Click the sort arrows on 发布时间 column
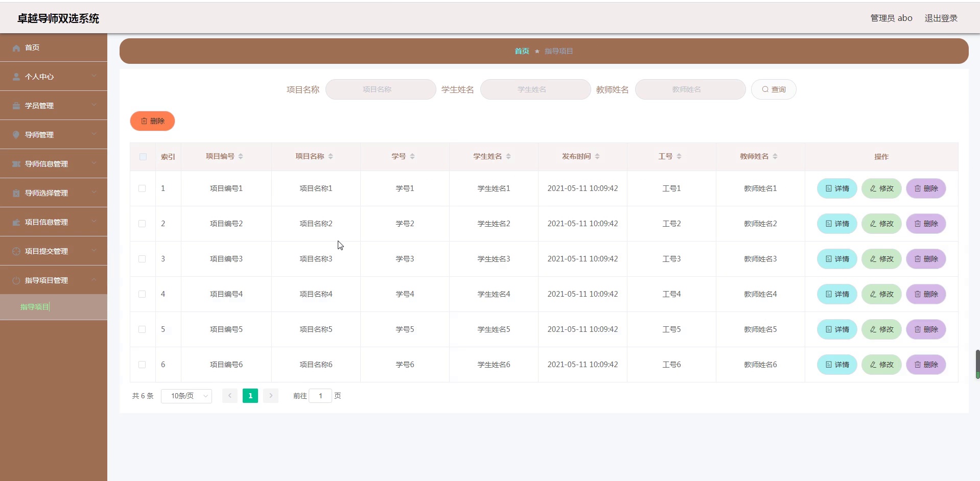This screenshot has width=980, height=481. pos(597,156)
